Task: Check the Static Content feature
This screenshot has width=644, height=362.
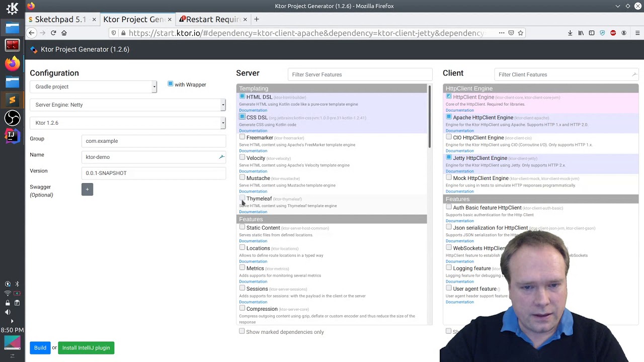Action: (x=242, y=227)
